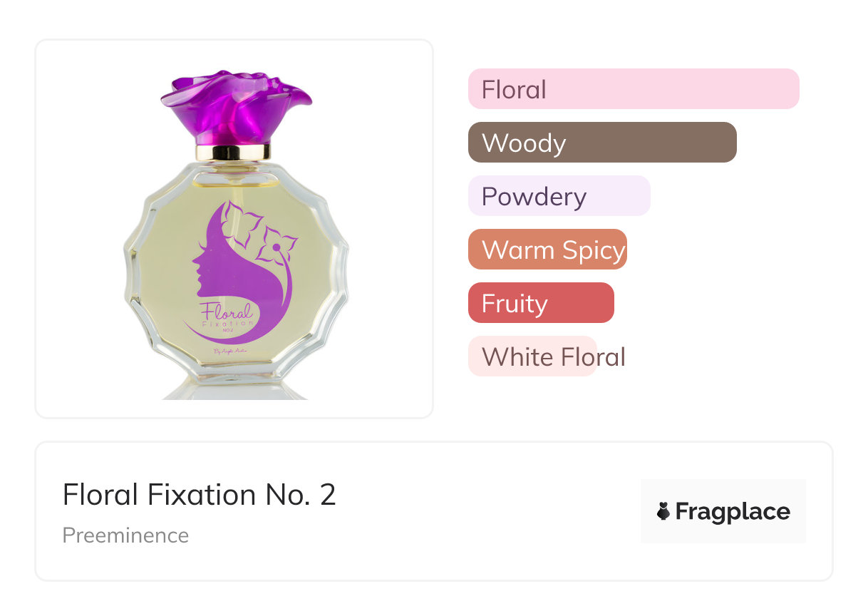Click the glass base below the bottle
868x616 pixels.
click(x=235, y=389)
